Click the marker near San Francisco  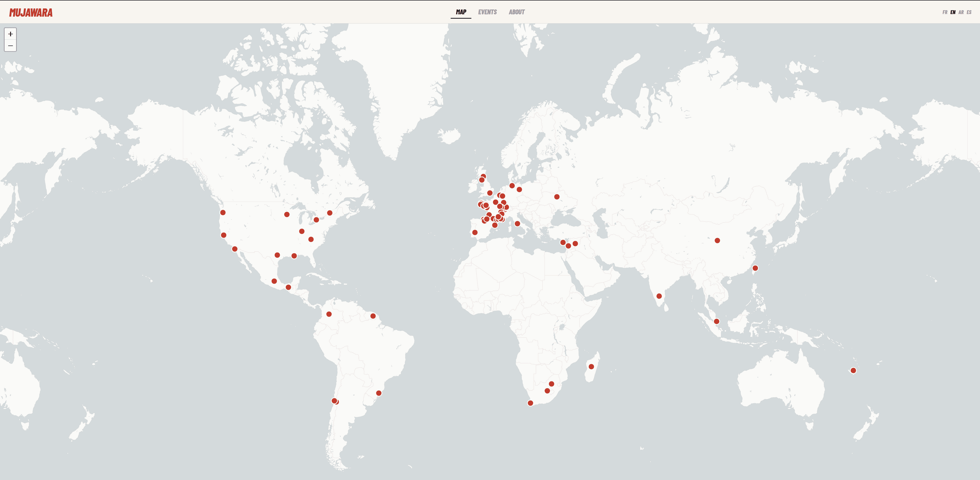pyautogui.click(x=224, y=235)
